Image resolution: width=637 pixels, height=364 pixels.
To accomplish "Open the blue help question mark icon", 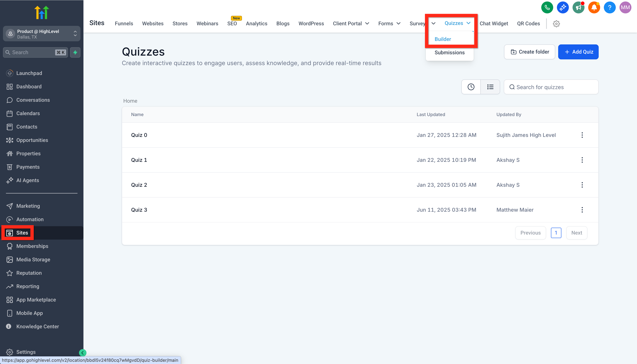I will point(609,7).
